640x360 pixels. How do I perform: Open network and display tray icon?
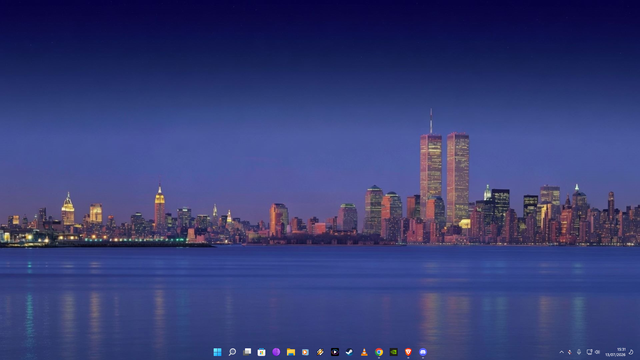coord(589,352)
